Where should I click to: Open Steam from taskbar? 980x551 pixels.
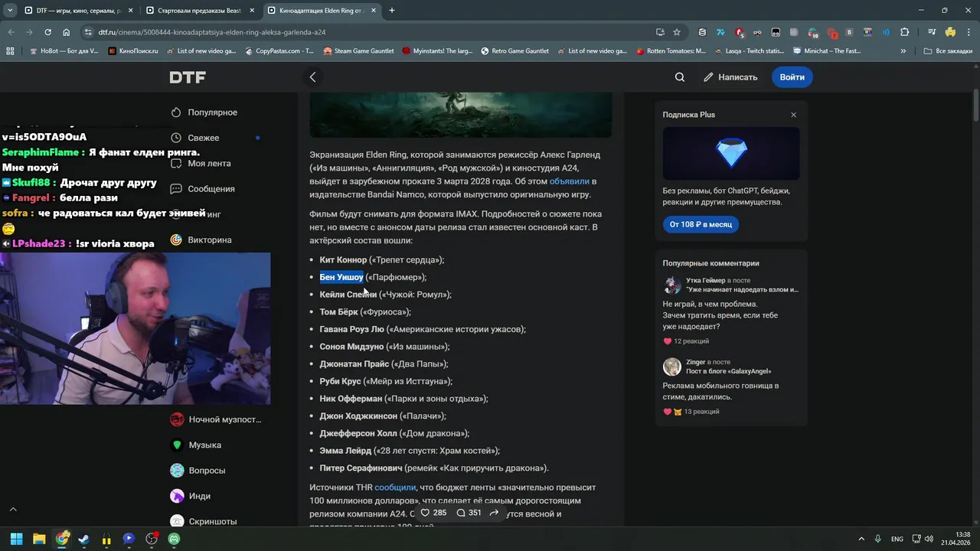(x=83, y=539)
